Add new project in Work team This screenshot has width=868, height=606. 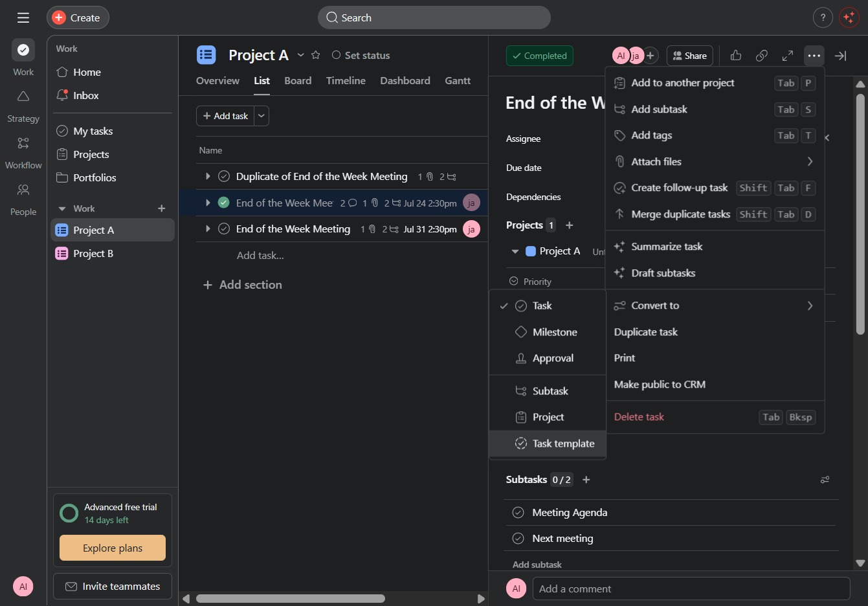point(162,208)
